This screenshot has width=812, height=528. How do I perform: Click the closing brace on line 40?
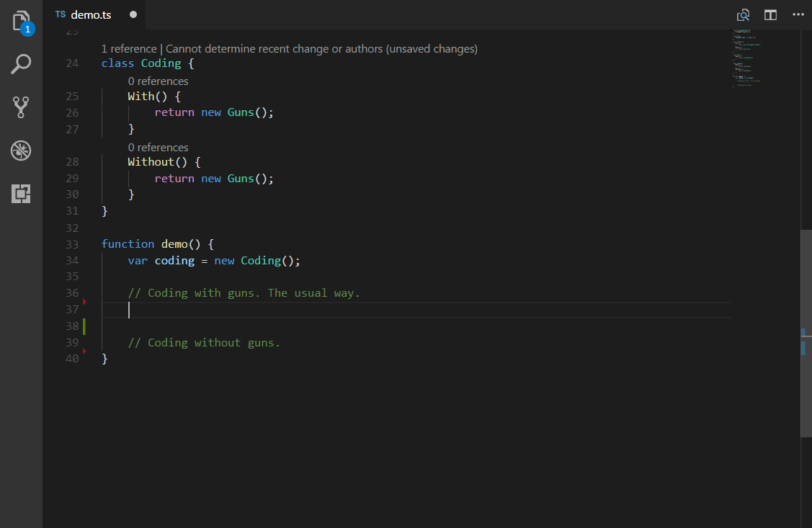click(104, 359)
